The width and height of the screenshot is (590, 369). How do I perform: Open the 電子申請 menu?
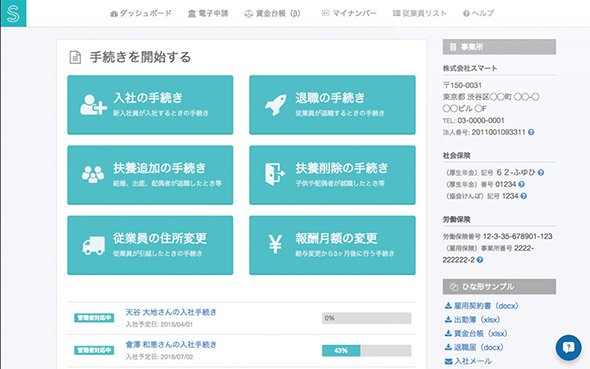pyautogui.click(x=208, y=13)
